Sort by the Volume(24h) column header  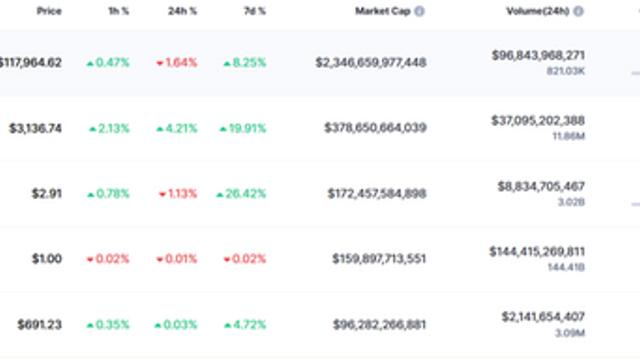[538, 11]
